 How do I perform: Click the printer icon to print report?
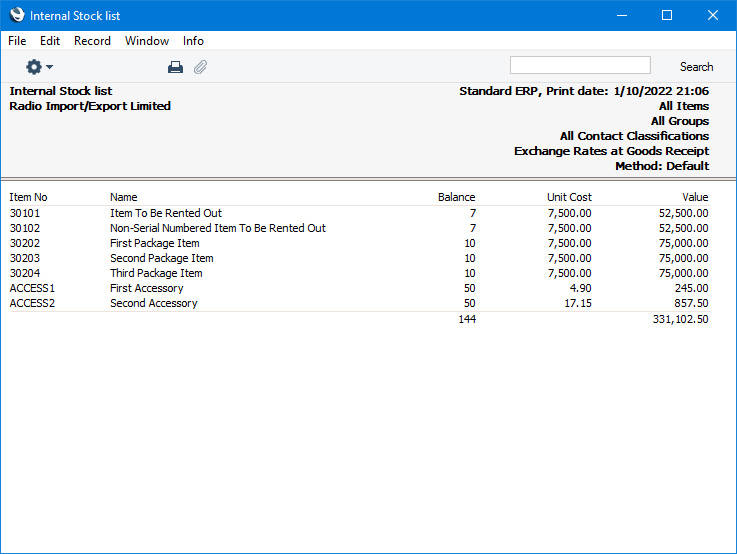click(175, 67)
